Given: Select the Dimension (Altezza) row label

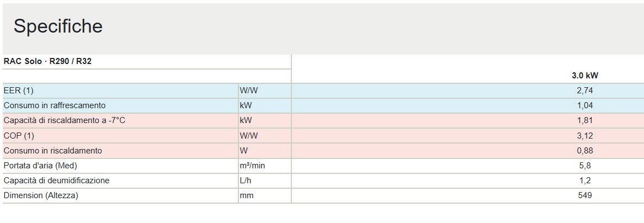Looking at the screenshot, I should [x=41, y=195].
